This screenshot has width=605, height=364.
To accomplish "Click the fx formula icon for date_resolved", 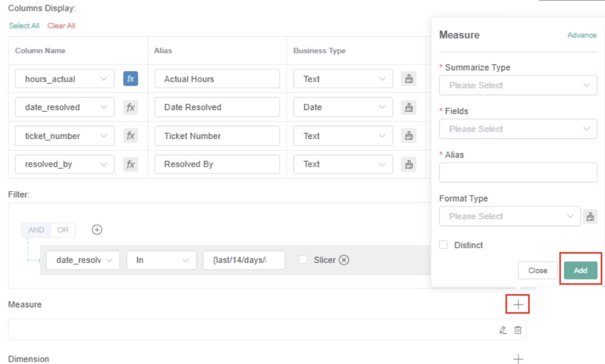I will tap(131, 107).
